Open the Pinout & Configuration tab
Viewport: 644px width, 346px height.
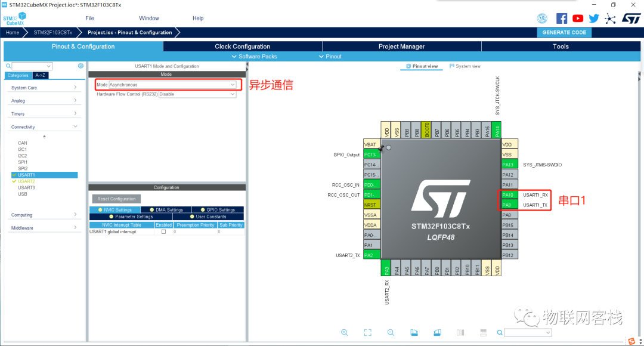tap(83, 47)
